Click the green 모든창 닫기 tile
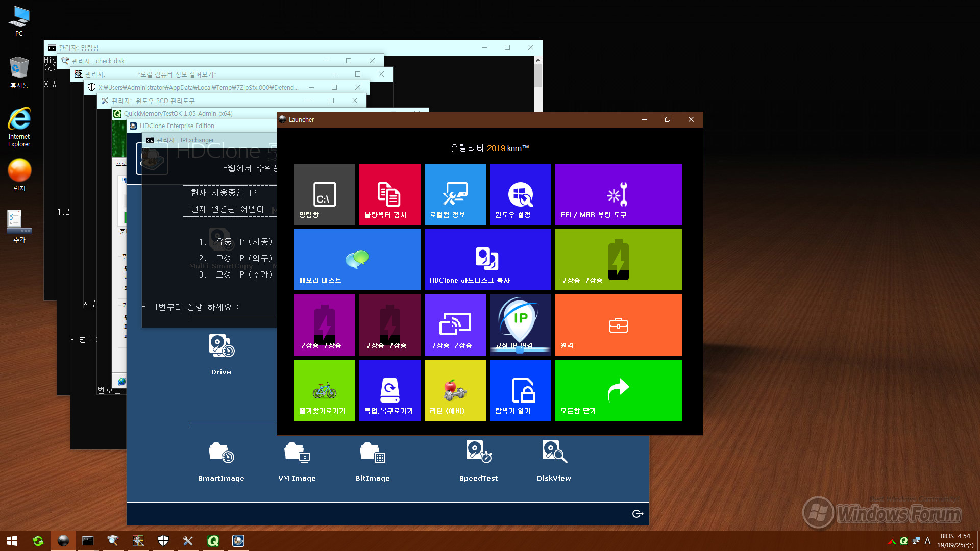980x551 pixels. pos(618,390)
